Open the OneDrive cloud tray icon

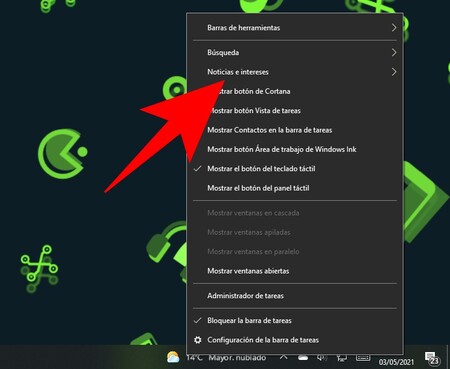click(303, 358)
